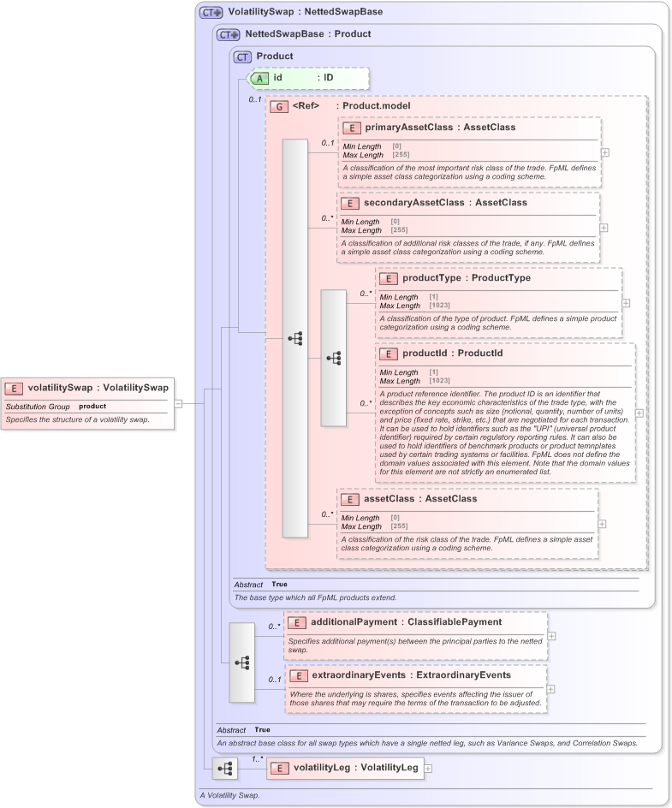Viewport: 672px width, 808px height.
Task: Select the '<Ref> : Product.model' label
Action: tap(351, 106)
